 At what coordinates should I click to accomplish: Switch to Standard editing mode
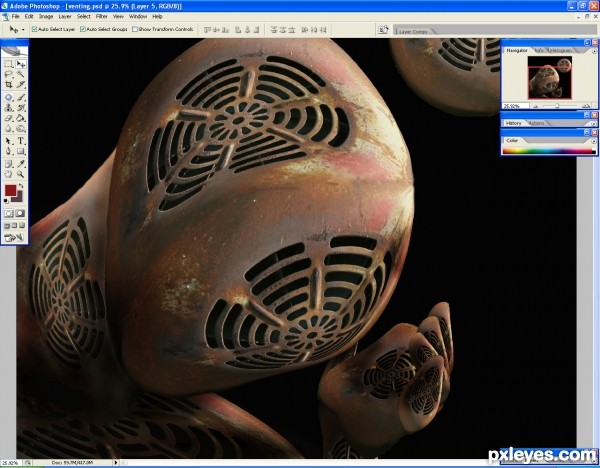(8, 213)
